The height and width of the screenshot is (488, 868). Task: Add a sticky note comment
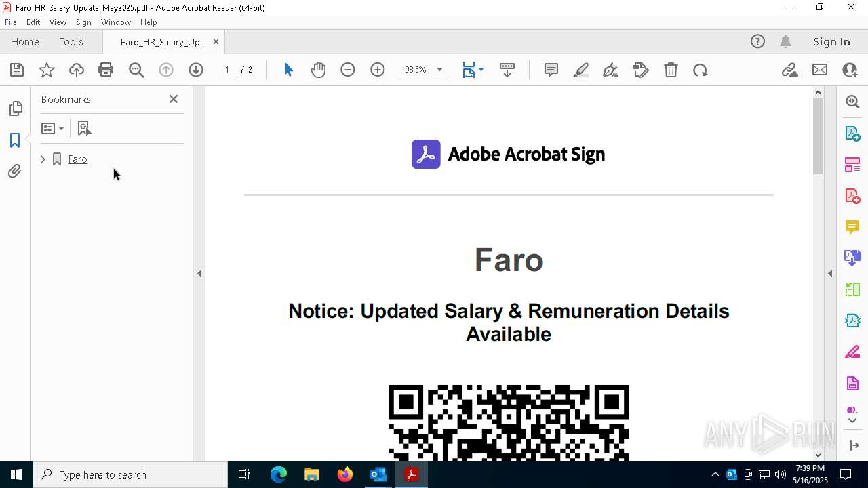[551, 70]
